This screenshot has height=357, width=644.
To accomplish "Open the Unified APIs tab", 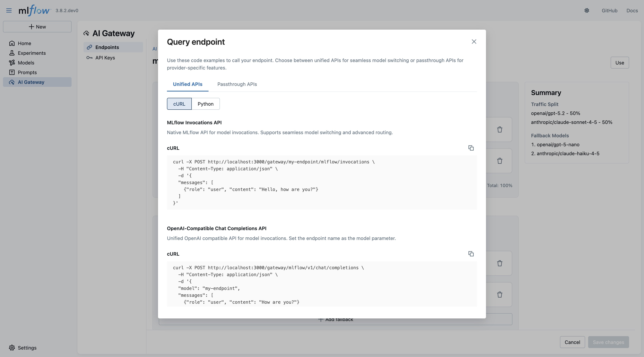I will pyautogui.click(x=187, y=84).
